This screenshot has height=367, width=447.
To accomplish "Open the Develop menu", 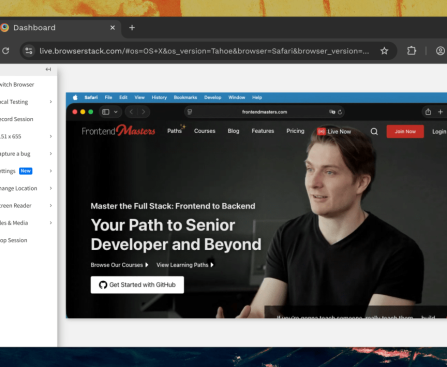I will click(x=213, y=97).
